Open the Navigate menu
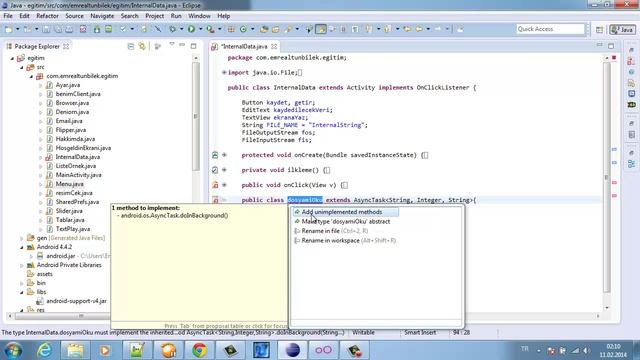Viewport: 640px width, 360px height. 102,16
